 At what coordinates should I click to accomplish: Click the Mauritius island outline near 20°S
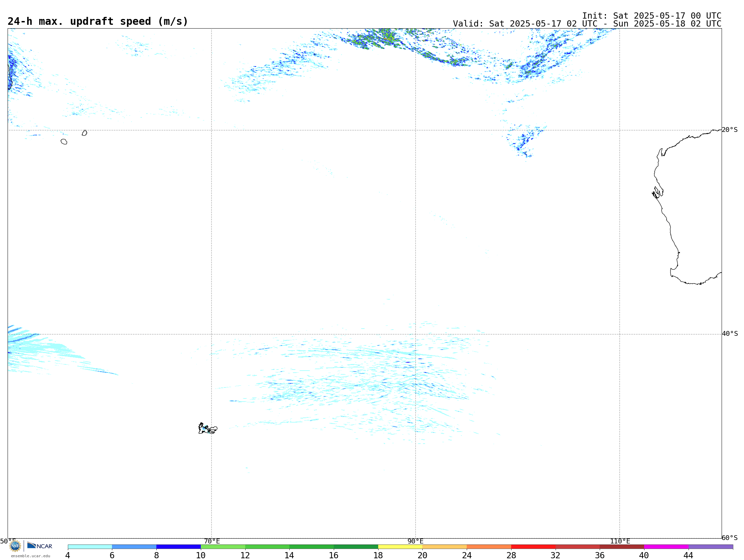coord(84,133)
